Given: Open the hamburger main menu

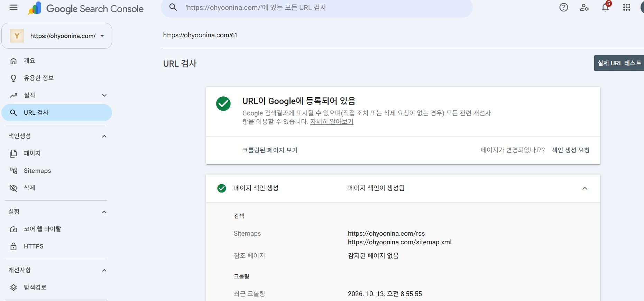Looking at the screenshot, I should (x=13, y=8).
